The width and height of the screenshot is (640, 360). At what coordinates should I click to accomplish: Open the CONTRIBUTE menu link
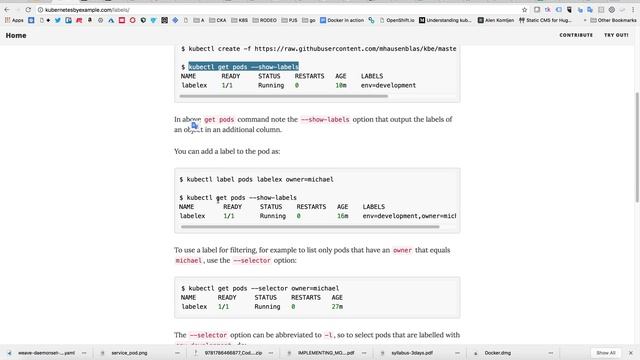576,35
